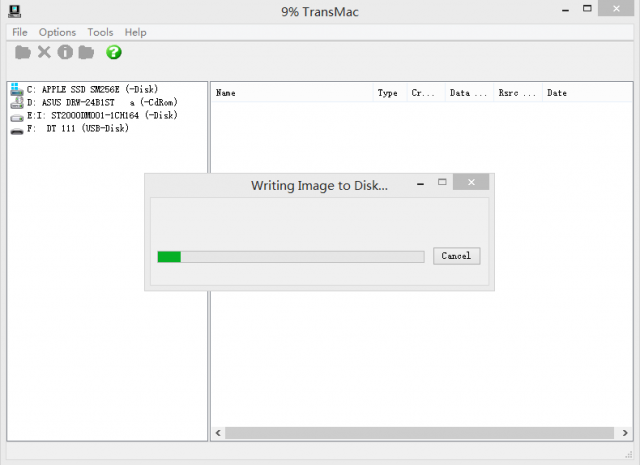
Task: Select the D: ASUS DRW-24B1ST CdRom drive
Action: click(x=90, y=102)
